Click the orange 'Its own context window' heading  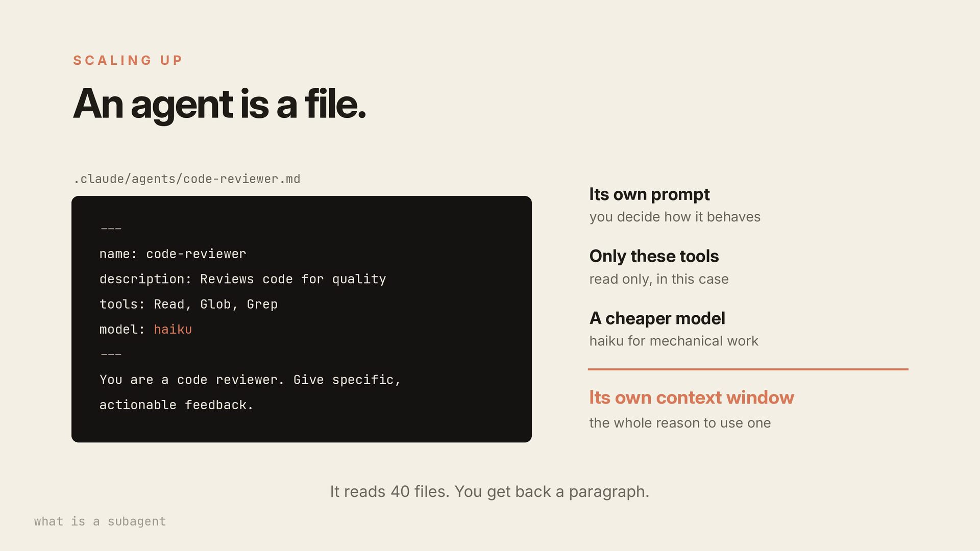pyautogui.click(x=692, y=397)
